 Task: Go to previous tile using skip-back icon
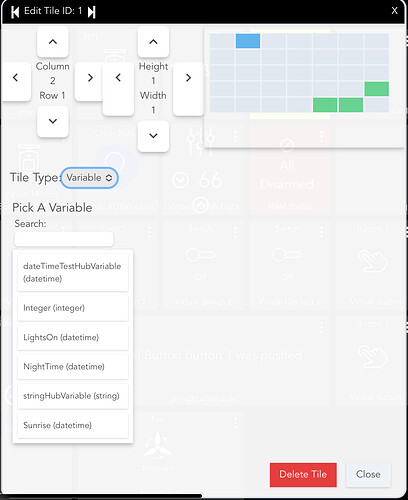click(x=15, y=12)
